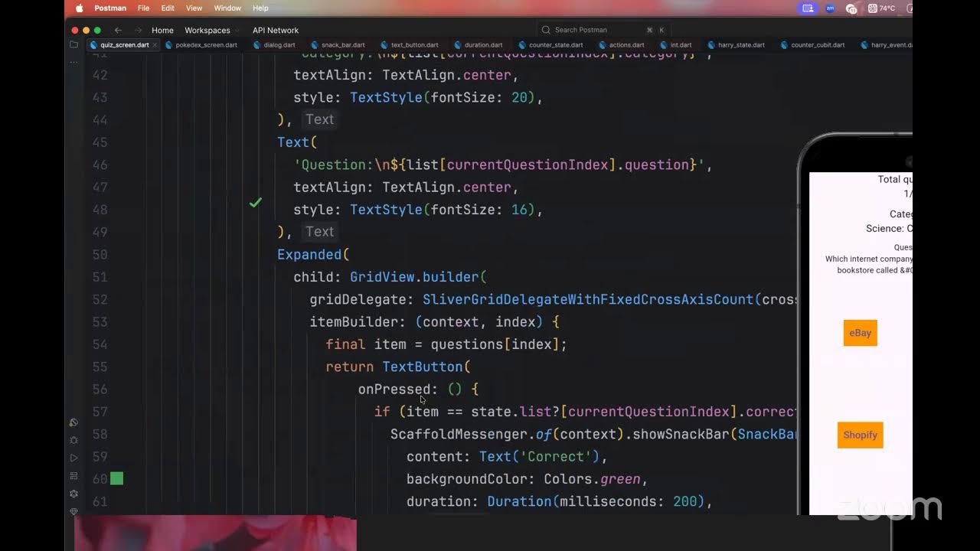
Task: Open the stacked-rows tool window icon in sidebar
Action: pos(73,476)
